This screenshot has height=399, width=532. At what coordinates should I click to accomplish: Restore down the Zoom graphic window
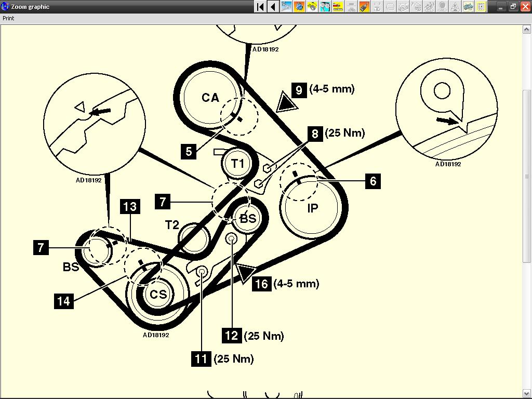click(x=513, y=6)
